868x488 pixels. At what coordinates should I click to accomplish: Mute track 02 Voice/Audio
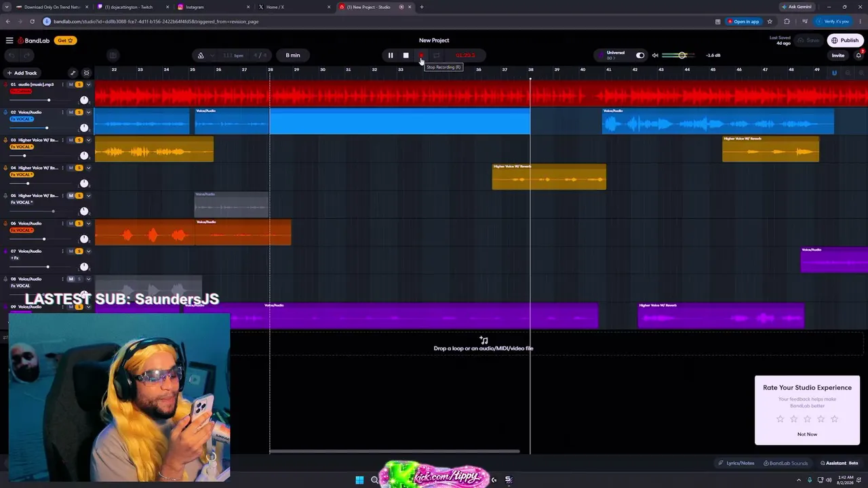(71, 113)
